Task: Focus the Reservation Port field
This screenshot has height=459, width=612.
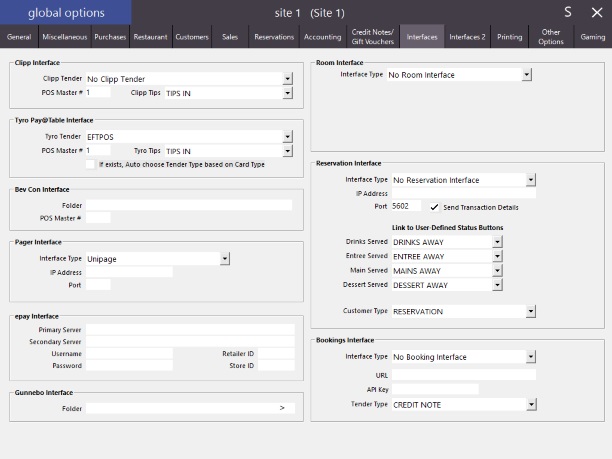Action: (405, 206)
